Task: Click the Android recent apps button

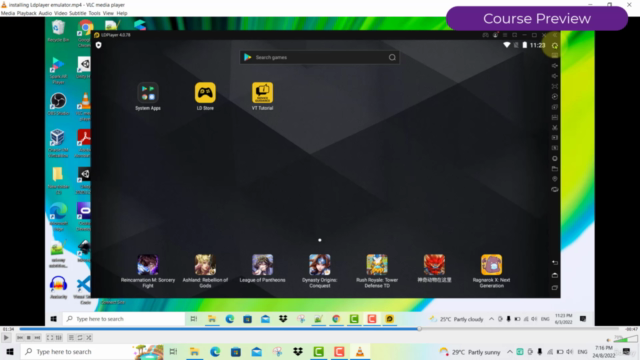Action: point(555,288)
